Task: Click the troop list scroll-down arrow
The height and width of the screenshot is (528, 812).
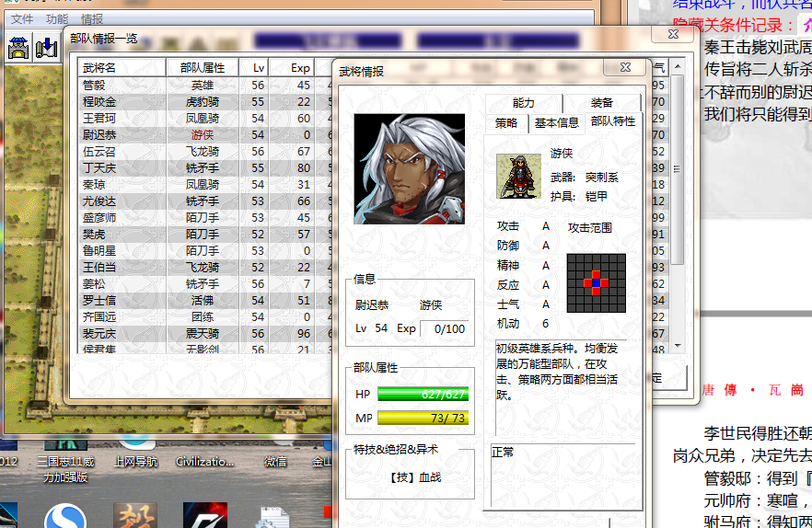Action: pyautogui.click(x=678, y=346)
